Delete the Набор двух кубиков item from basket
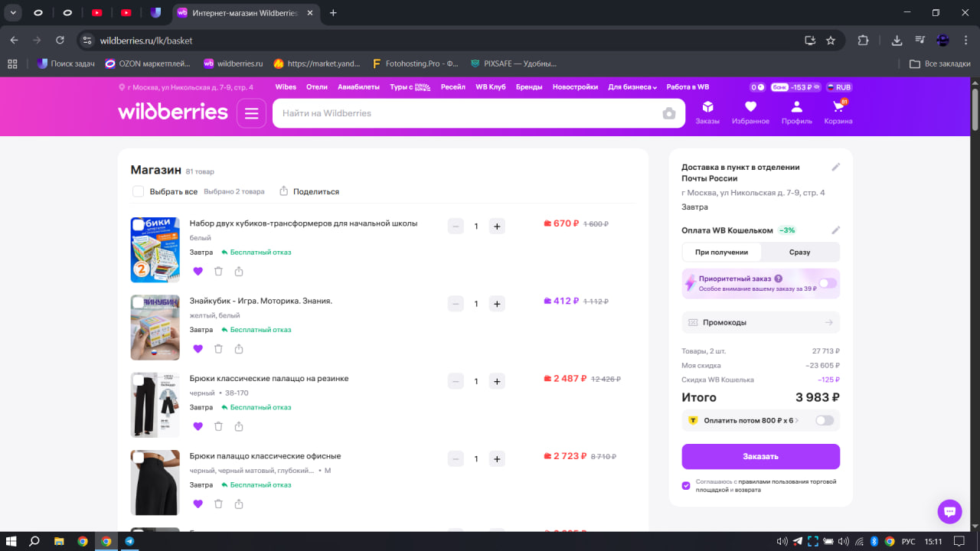This screenshot has height=551, width=980. tap(218, 271)
